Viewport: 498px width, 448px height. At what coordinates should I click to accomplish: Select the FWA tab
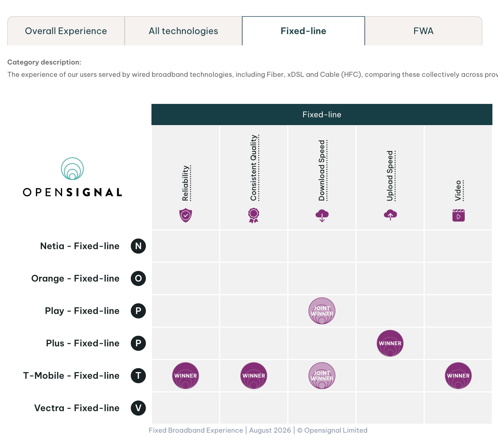[x=424, y=31]
